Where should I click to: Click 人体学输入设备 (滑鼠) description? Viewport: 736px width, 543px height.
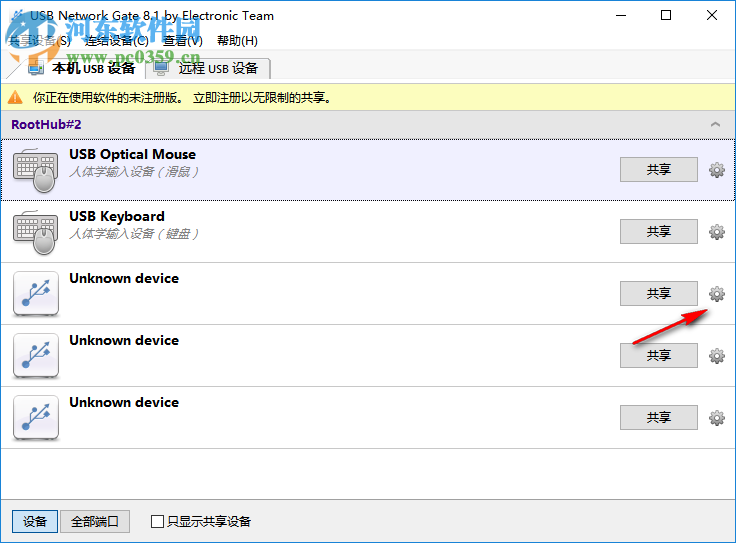[x=134, y=172]
